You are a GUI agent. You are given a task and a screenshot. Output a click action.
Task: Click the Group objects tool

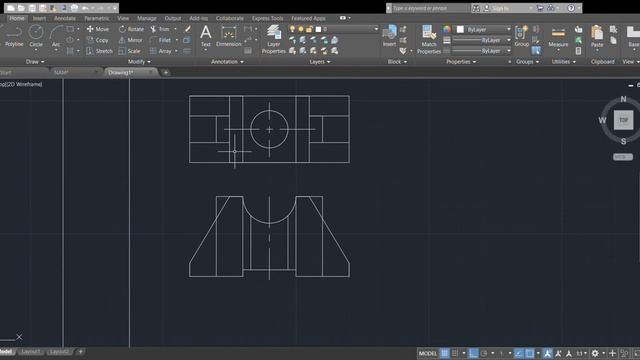point(521,36)
